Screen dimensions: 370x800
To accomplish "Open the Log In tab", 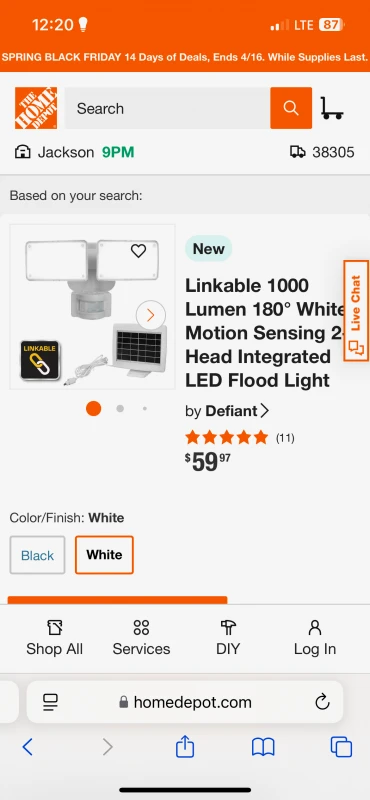I will pyautogui.click(x=315, y=638).
